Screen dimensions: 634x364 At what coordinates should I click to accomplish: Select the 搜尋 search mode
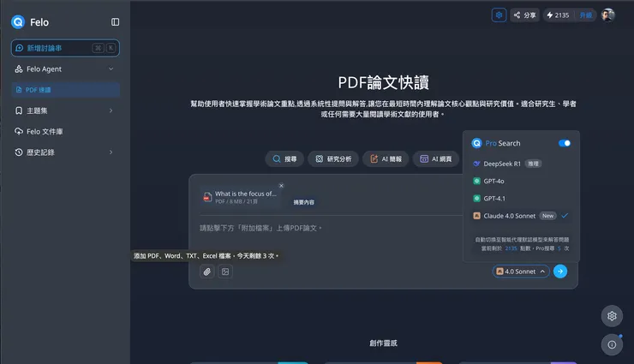tap(284, 158)
